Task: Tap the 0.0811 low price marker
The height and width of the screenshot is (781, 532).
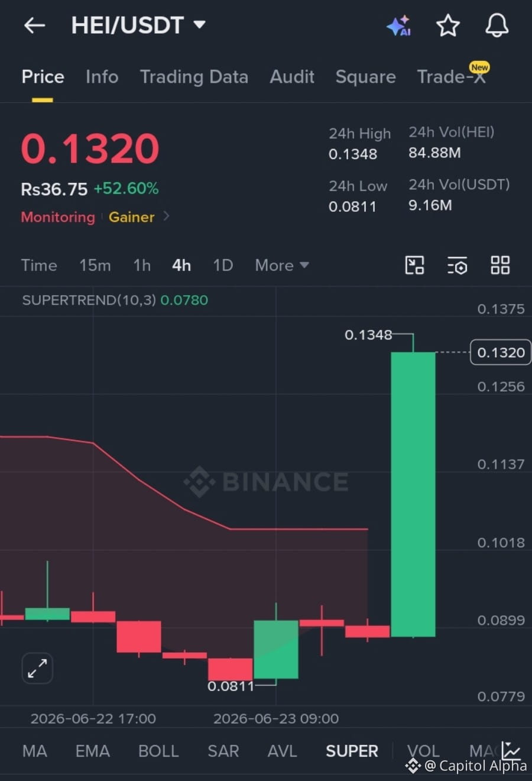Action: (231, 686)
